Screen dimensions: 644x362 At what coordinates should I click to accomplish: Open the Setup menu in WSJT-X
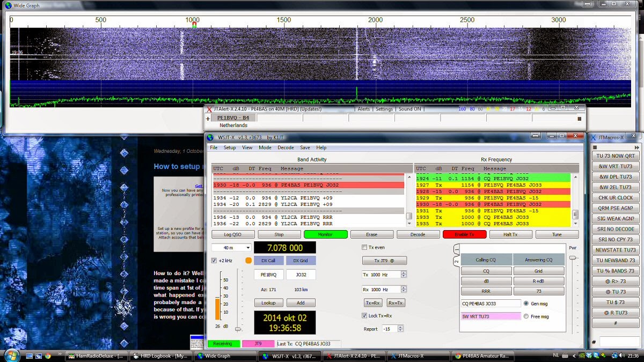click(x=230, y=147)
